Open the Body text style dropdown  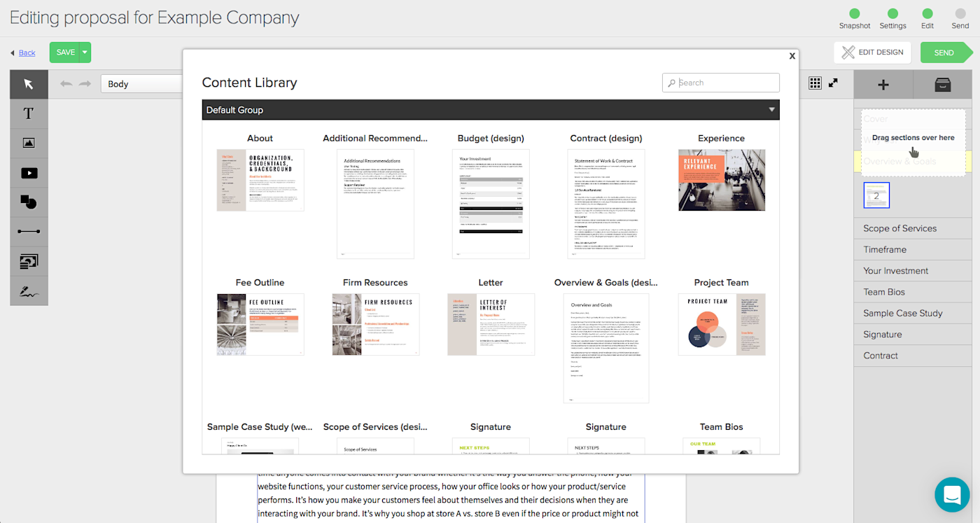(140, 83)
